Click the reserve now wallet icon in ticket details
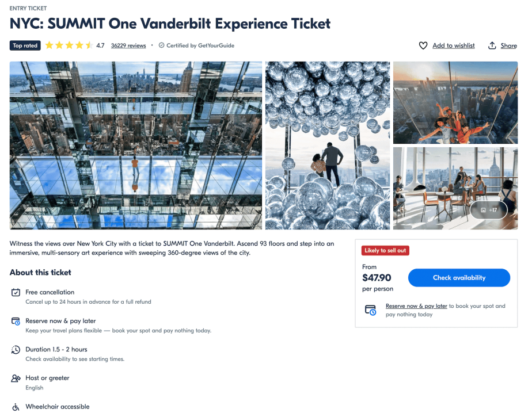 (x=16, y=322)
